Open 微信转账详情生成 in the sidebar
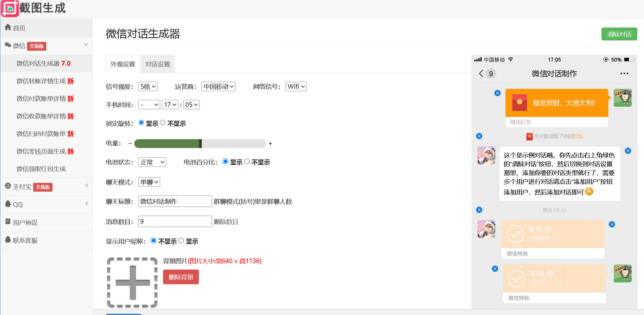The width and height of the screenshot is (644, 315). 45,81
